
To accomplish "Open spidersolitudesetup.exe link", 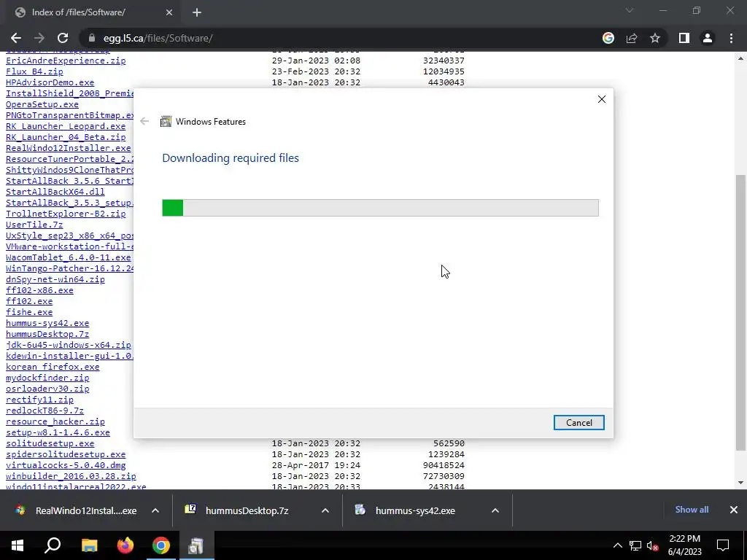I will point(66,455).
